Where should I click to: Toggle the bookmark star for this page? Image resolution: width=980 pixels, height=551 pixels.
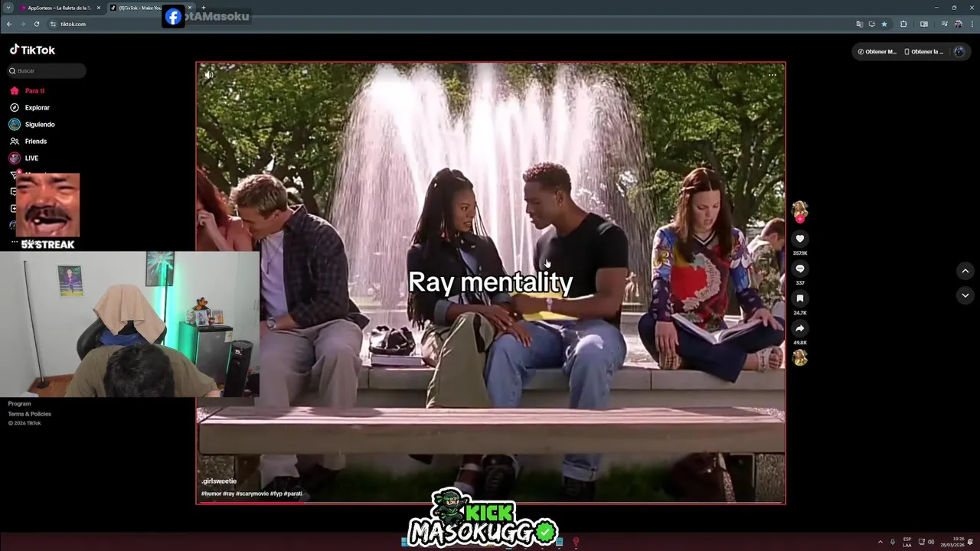pos(884,24)
